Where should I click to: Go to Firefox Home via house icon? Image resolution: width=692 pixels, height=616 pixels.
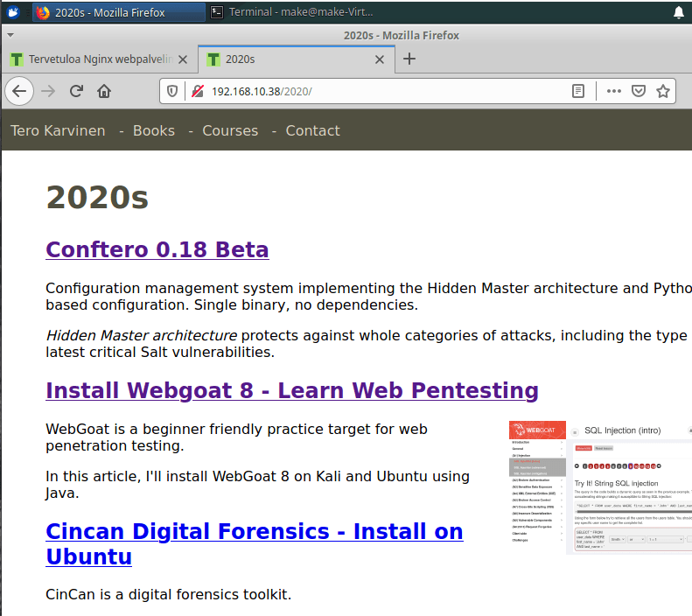pyautogui.click(x=104, y=91)
